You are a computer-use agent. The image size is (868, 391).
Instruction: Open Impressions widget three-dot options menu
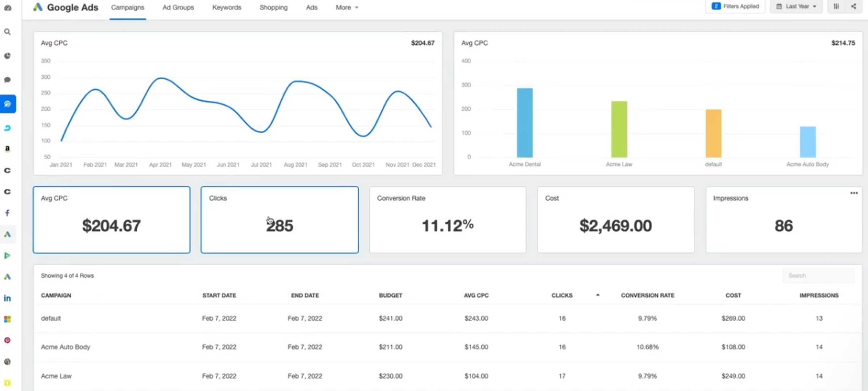pyautogui.click(x=854, y=193)
